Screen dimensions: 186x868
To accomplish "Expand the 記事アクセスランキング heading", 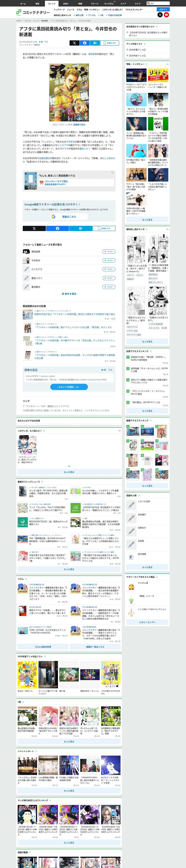I will coord(139,351).
